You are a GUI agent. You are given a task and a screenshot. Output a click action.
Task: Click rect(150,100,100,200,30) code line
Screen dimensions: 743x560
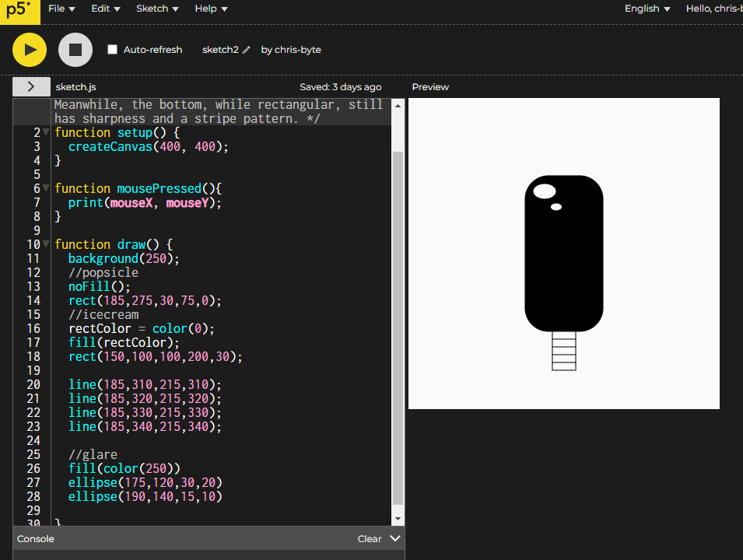click(155, 356)
